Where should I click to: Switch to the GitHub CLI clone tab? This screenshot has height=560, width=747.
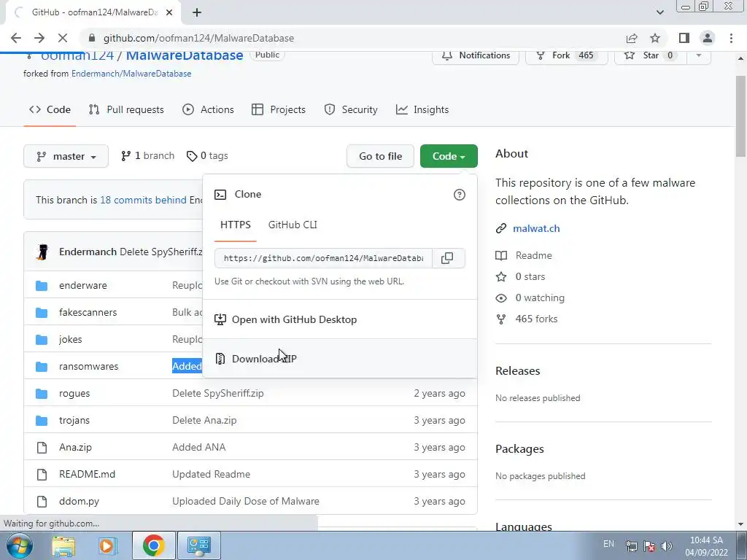293,225
